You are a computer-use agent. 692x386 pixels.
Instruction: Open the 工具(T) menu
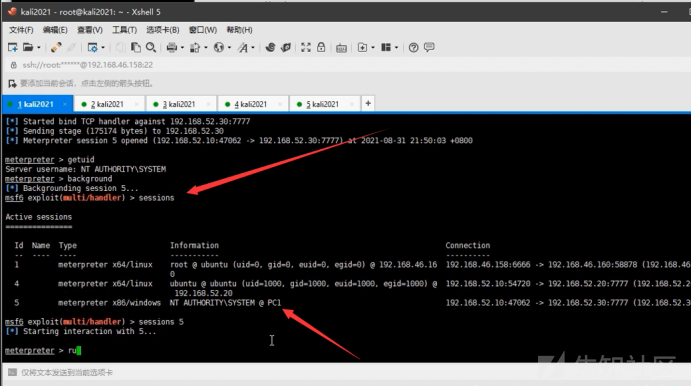(x=124, y=30)
